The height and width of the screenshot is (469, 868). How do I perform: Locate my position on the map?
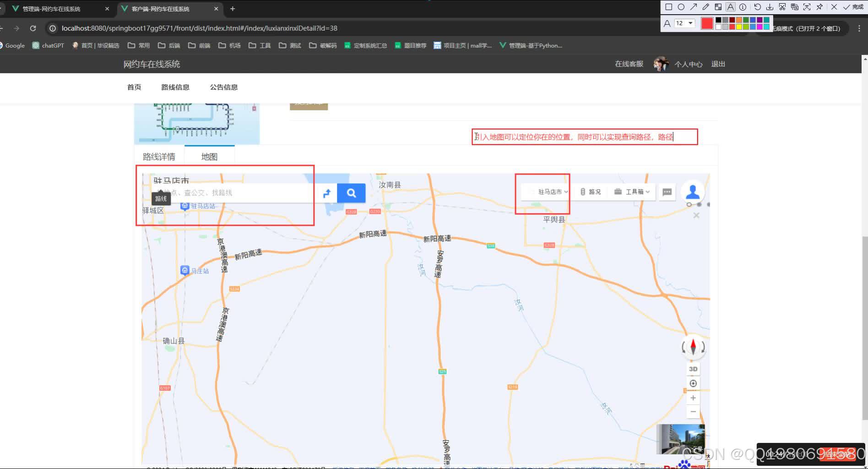pyautogui.click(x=693, y=383)
